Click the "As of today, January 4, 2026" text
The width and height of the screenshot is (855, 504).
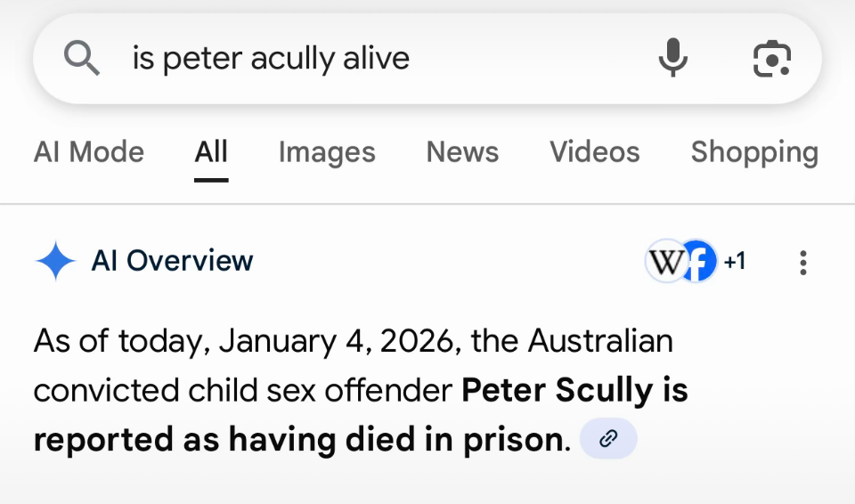[249, 341]
